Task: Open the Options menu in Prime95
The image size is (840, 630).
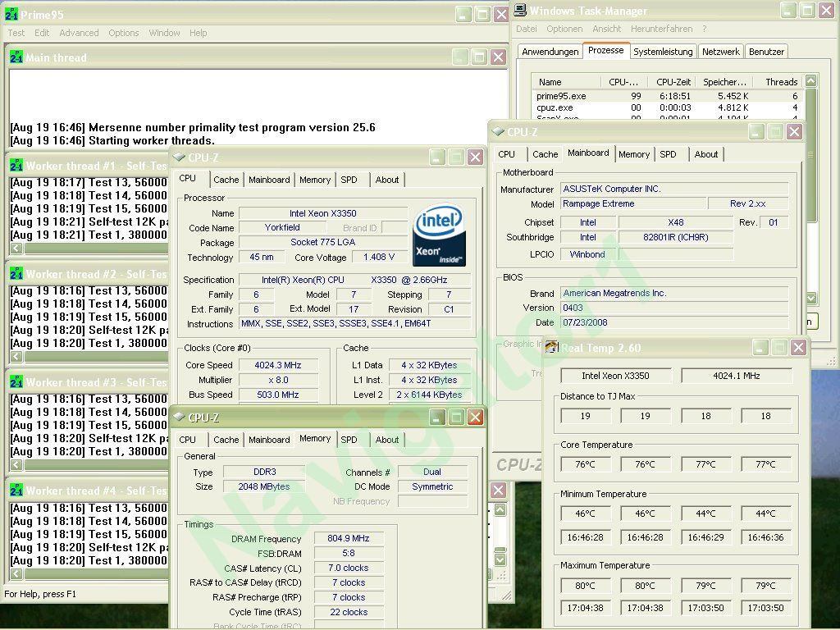Action: 124,33
